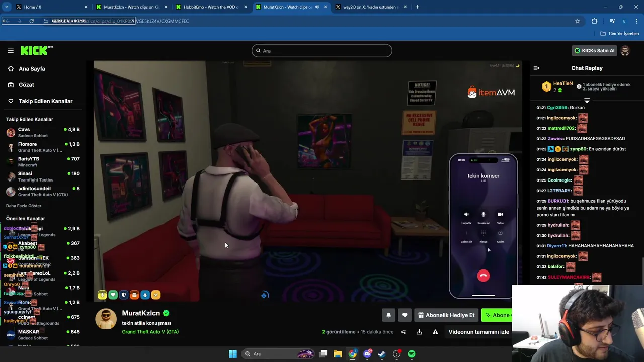
Task: Open browser three-dot menu
Action: (x=636, y=21)
